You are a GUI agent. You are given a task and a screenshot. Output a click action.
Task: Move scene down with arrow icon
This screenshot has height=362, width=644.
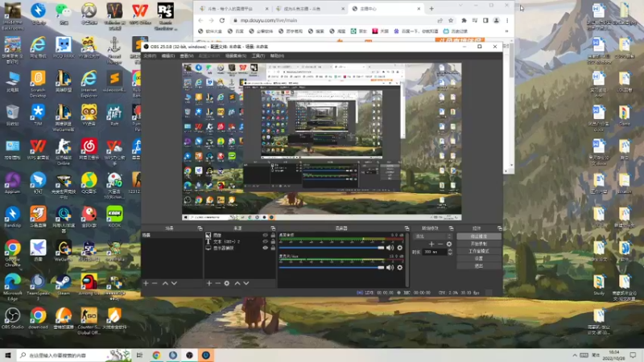pyautogui.click(x=174, y=283)
